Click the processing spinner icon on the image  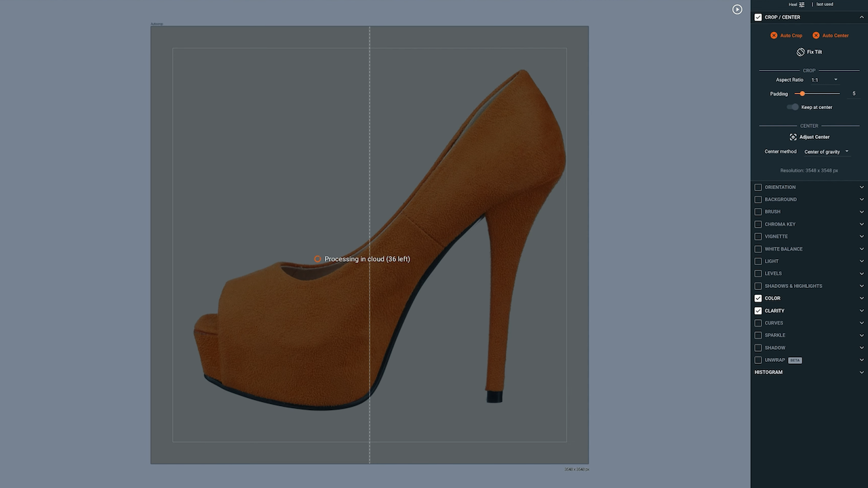click(x=317, y=259)
